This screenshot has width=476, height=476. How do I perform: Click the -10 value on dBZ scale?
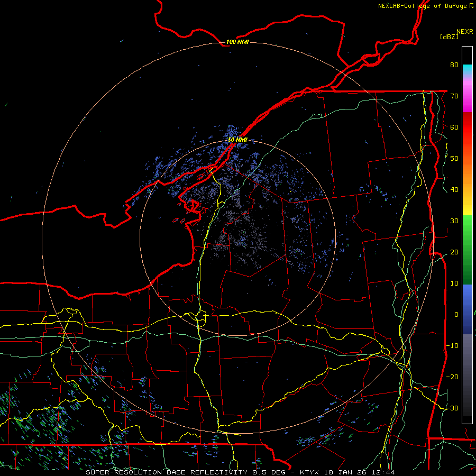click(x=452, y=345)
